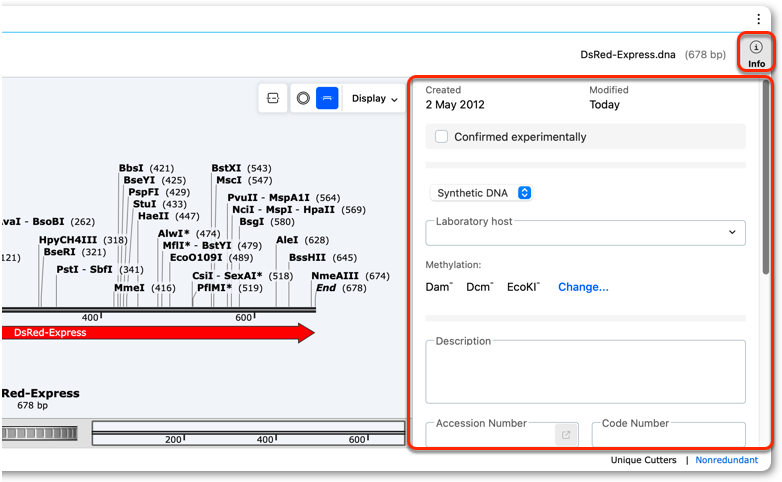The image size is (782, 482).
Task: Click the 2 May 2012 created date
Action: (455, 105)
